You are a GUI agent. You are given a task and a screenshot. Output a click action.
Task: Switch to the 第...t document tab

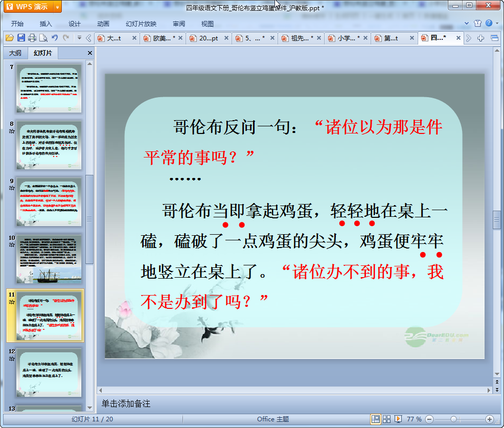click(391, 38)
